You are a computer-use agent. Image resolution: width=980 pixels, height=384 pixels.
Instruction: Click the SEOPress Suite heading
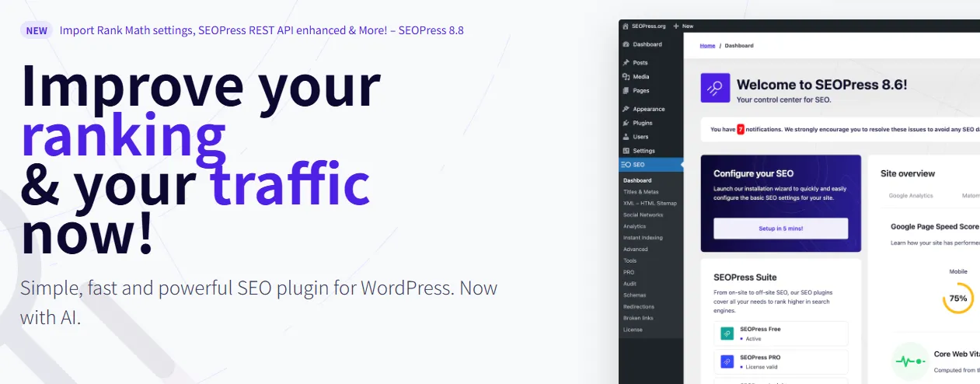pyautogui.click(x=745, y=277)
